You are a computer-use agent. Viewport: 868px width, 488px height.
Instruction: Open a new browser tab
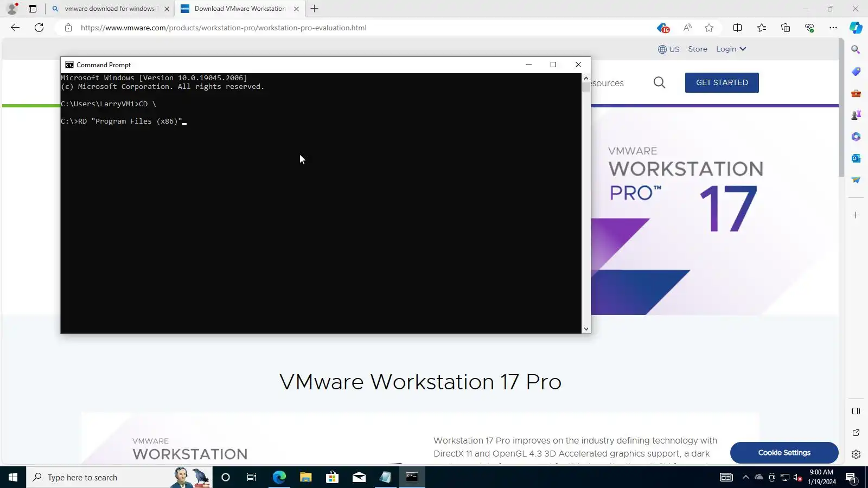315,9
